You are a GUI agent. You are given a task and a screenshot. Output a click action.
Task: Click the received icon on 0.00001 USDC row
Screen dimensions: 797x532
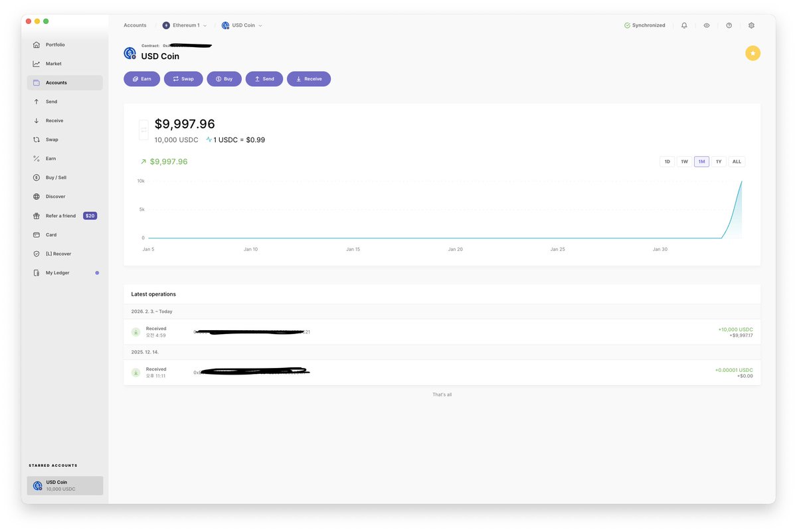(x=135, y=373)
